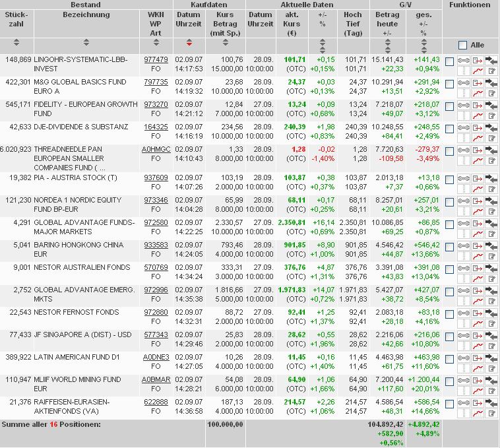500x448 pixels.
Task: Tick checkbox for PIA - AUSTRIA STOCK (T)
Action: (x=449, y=179)
